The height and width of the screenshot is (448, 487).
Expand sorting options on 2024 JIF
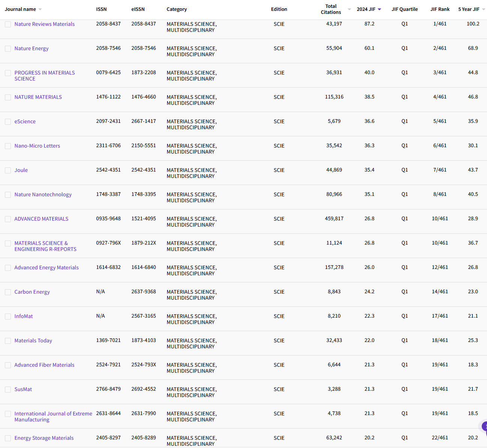pyautogui.click(x=379, y=9)
